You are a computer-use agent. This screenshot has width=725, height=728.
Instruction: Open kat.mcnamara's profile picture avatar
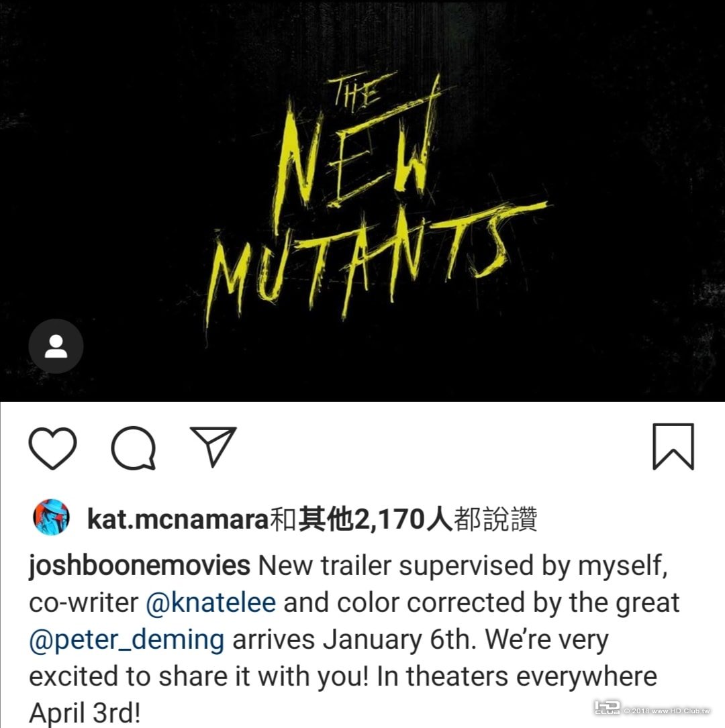pyautogui.click(x=52, y=517)
